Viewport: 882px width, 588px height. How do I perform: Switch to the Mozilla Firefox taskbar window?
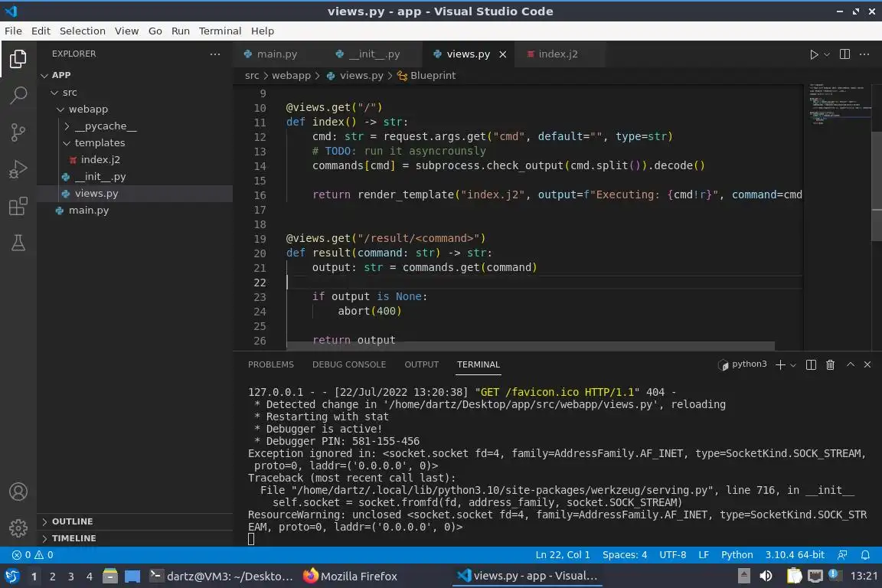click(x=350, y=577)
